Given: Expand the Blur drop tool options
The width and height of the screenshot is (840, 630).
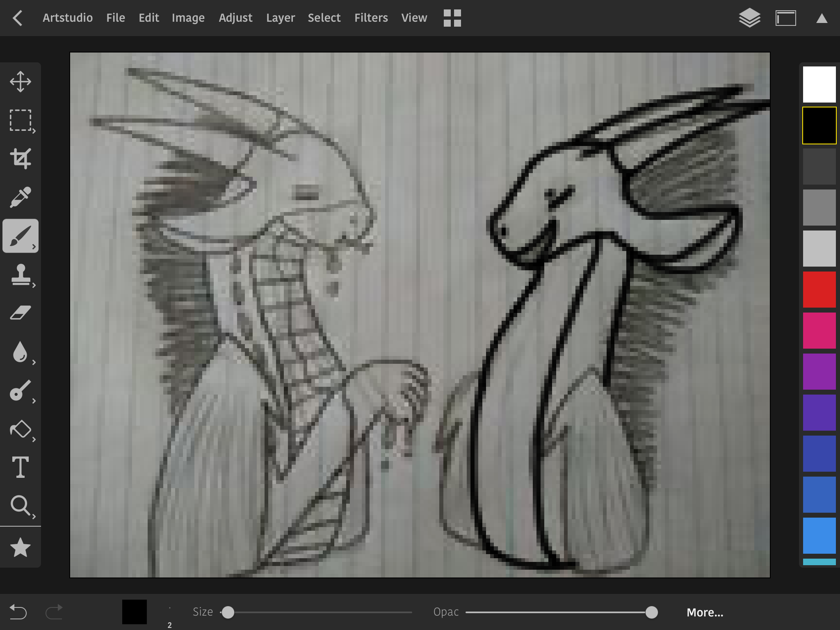Looking at the screenshot, I should click(34, 363).
